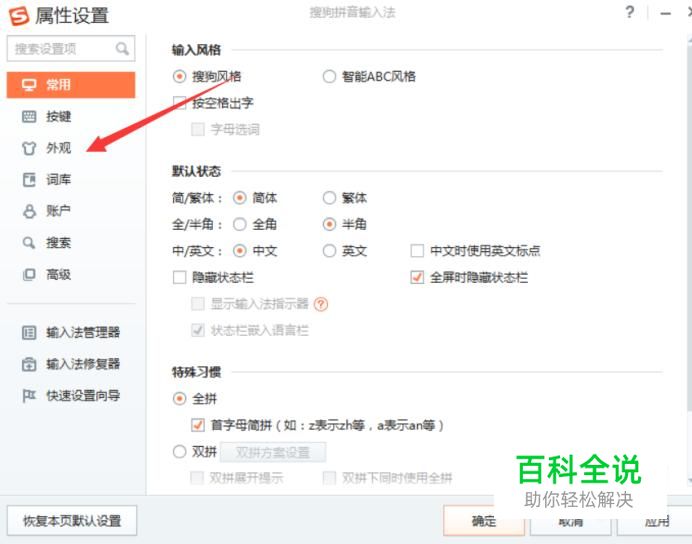692x544 pixels.
Task: Enable the 按空格出字 checkbox
Action: coord(179,103)
